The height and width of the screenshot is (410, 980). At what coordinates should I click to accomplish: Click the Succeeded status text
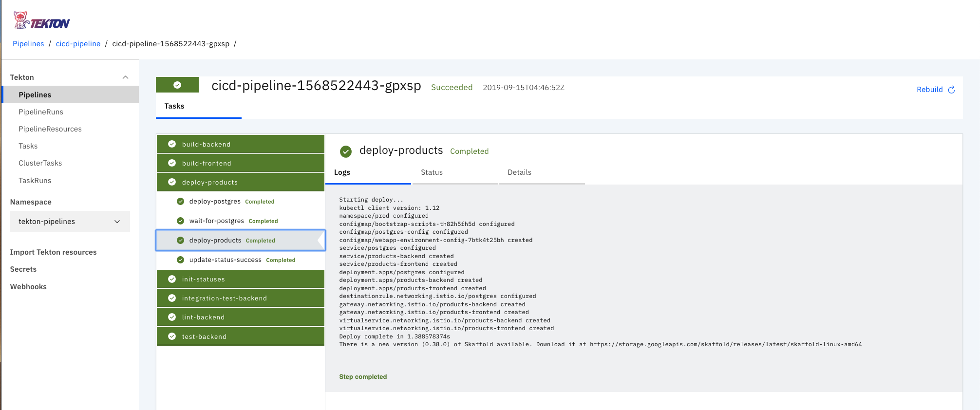pos(452,88)
